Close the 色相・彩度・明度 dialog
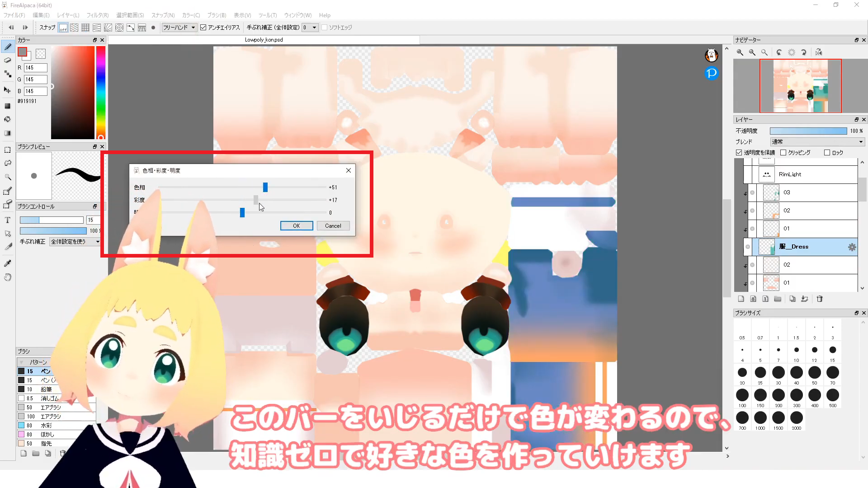 pos(349,170)
